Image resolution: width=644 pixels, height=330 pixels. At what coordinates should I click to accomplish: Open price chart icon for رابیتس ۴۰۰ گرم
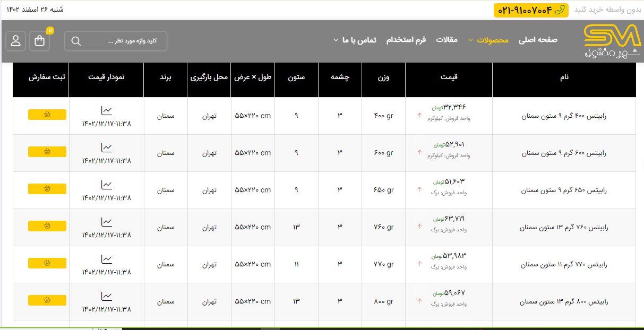coord(107,111)
